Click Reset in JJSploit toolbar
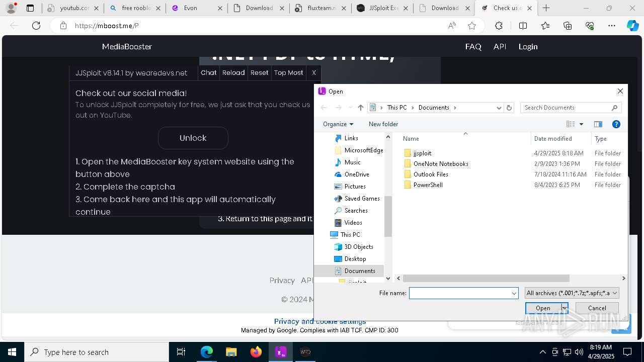 click(x=259, y=73)
